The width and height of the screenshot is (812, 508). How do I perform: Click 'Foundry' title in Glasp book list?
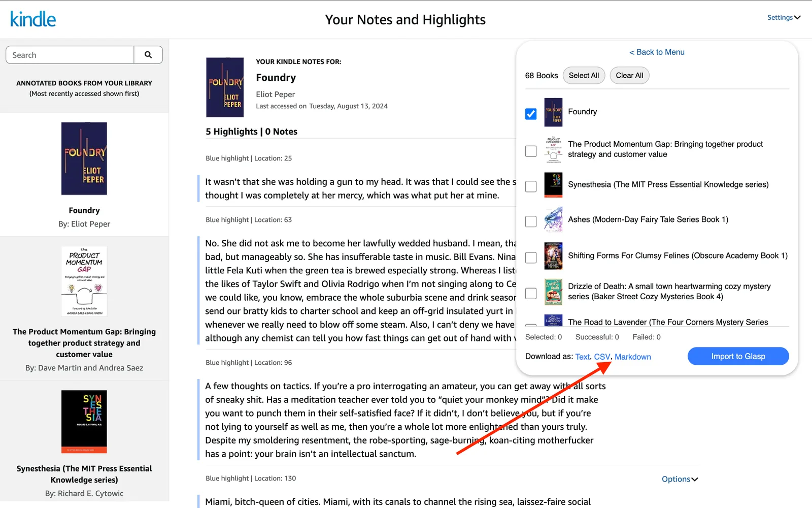[583, 112]
